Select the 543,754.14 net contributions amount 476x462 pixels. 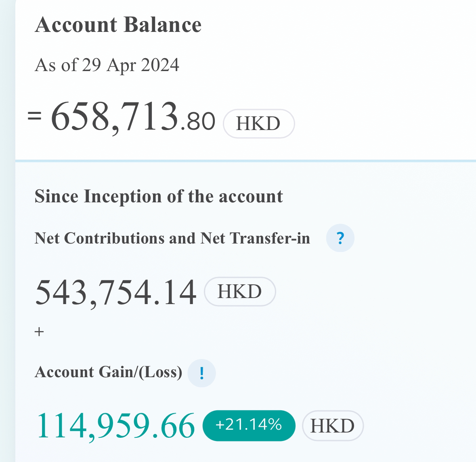pyautogui.click(x=115, y=292)
